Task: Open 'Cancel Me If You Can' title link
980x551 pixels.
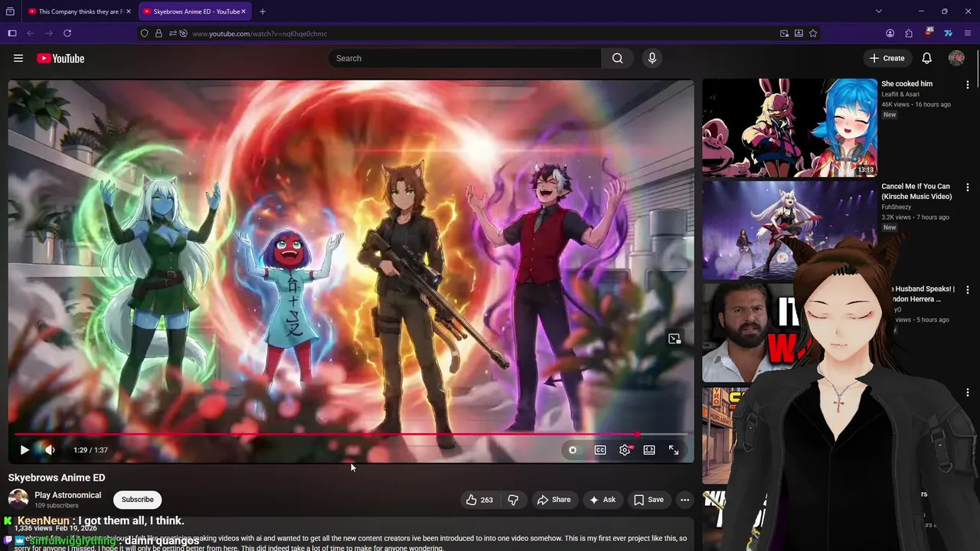Action: point(916,191)
